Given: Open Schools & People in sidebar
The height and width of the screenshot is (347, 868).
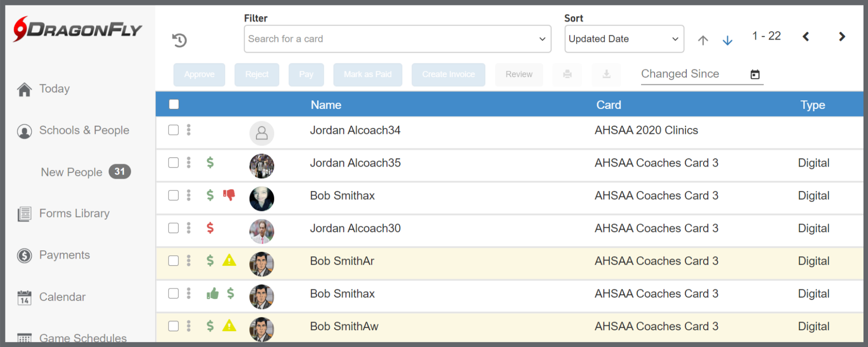Looking at the screenshot, I should (84, 131).
